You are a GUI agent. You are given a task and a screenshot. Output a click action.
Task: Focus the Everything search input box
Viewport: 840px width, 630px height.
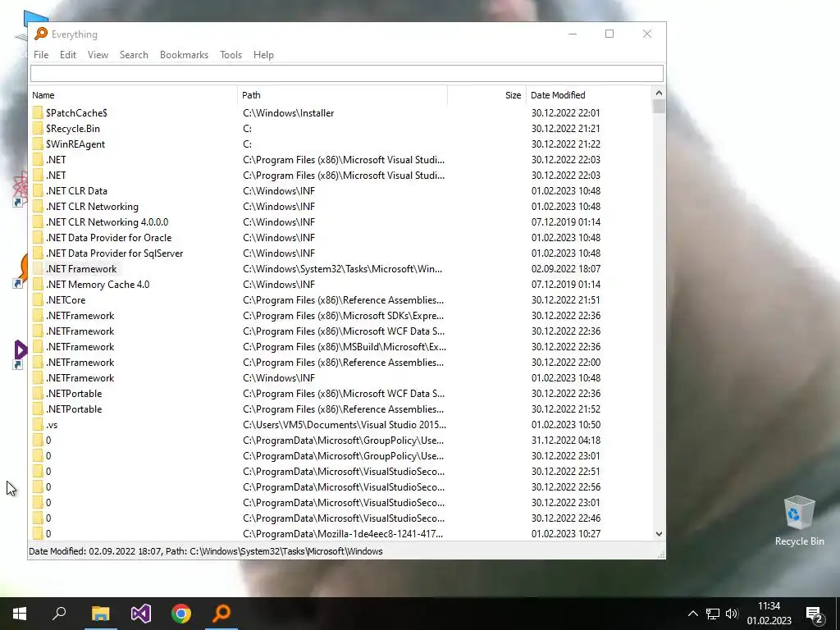[347, 73]
